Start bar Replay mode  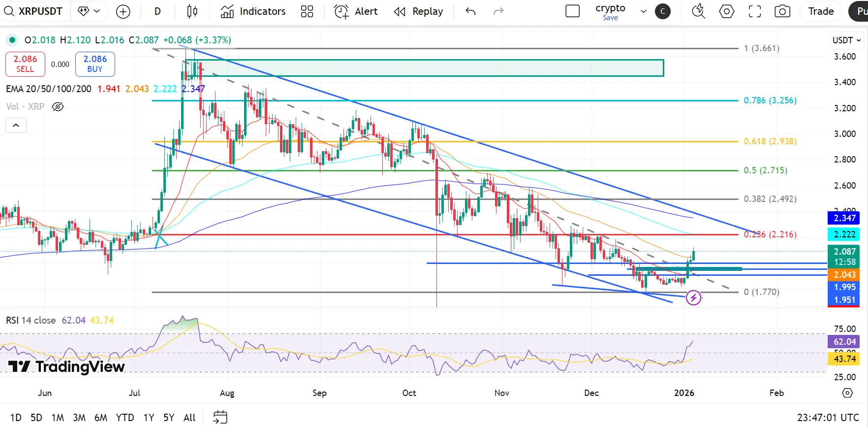point(419,11)
